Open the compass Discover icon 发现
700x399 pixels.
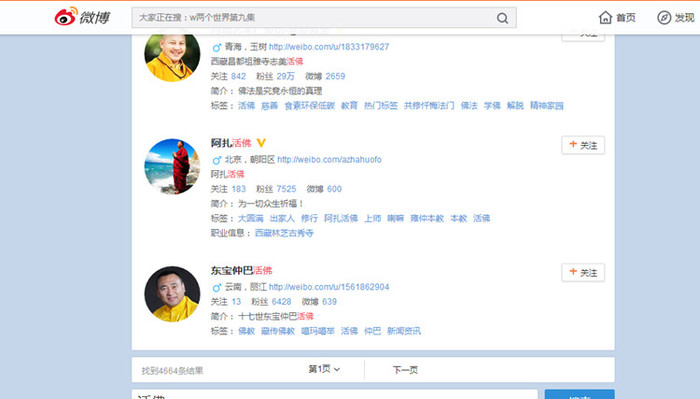664,17
